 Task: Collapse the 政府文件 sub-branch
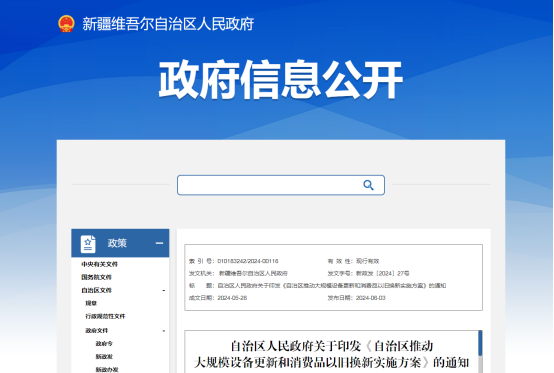click(x=164, y=331)
